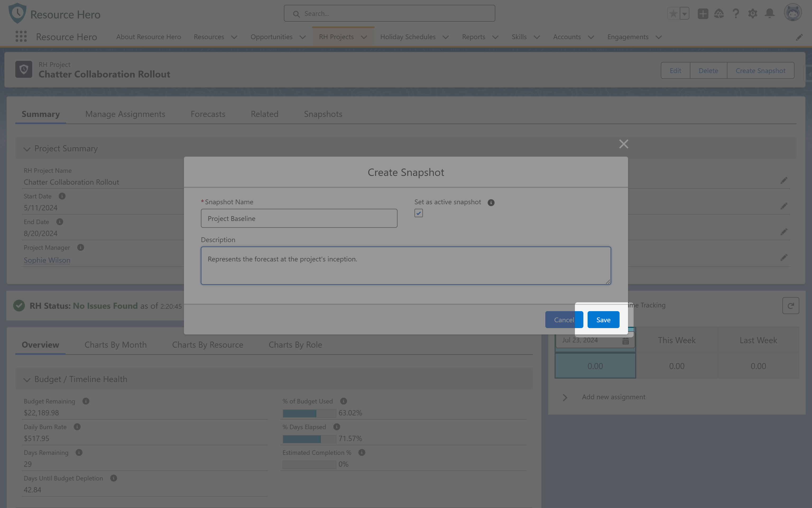Show Estimated Completion % info tooltip
The width and height of the screenshot is (812, 508).
(362, 452)
